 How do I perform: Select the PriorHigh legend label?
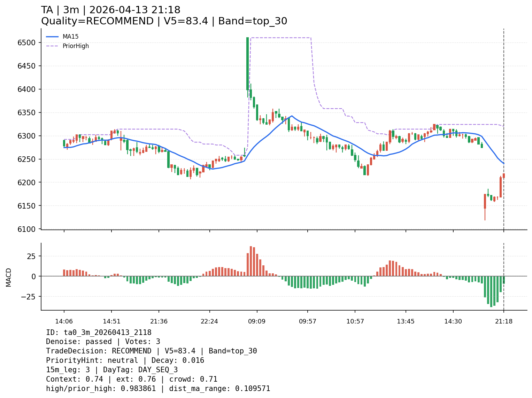[76, 46]
